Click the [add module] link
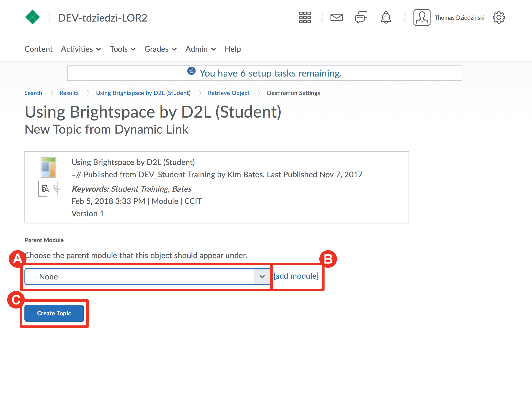The width and height of the screenshot is (532, 411). (296, 276)
